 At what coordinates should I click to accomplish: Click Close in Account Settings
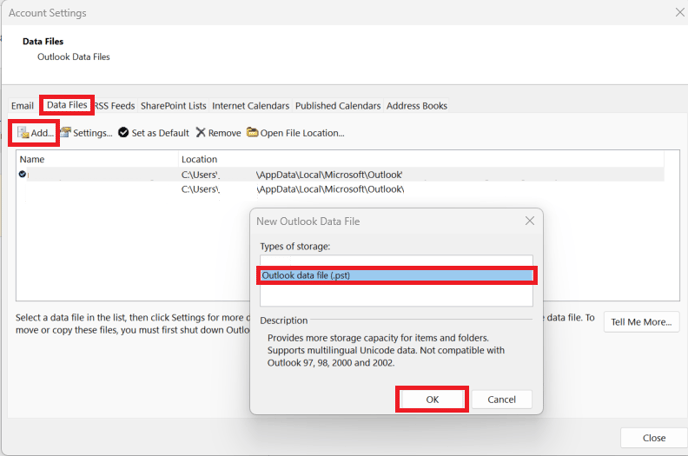[654, 438]
